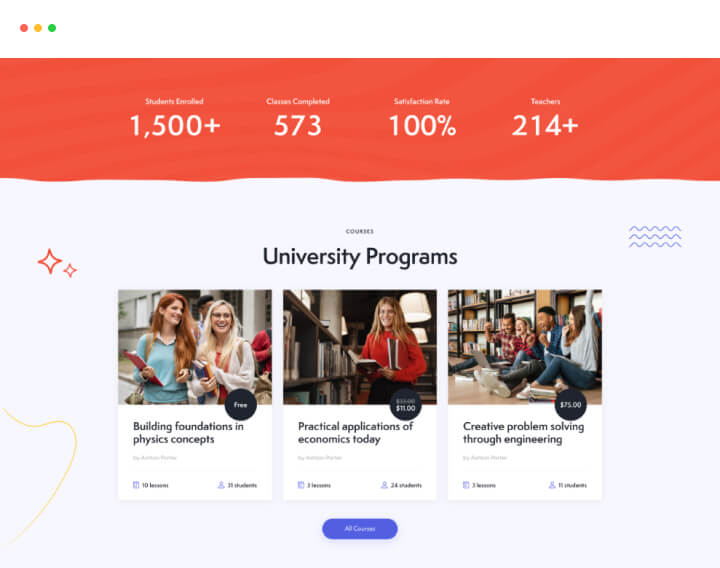The height and width of the screenshot is (568, 720).
Task: Click the lessons book icon on engineering course
Action: 466,485
